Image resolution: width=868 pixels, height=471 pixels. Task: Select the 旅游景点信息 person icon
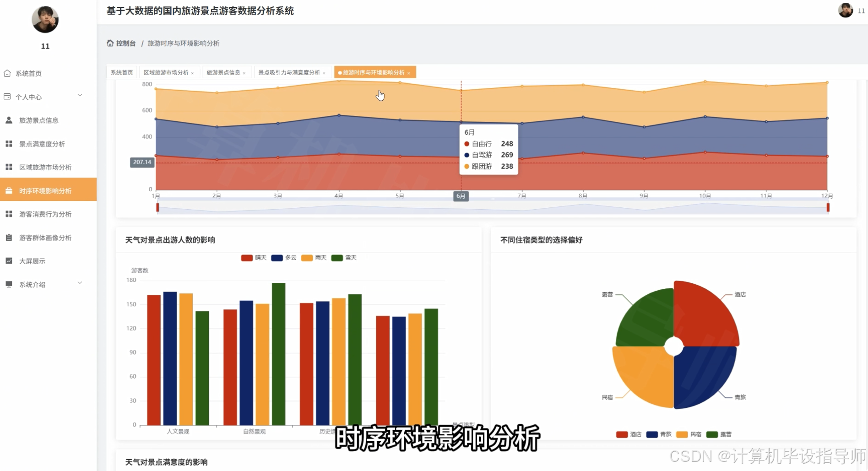[x=9, y=120]
